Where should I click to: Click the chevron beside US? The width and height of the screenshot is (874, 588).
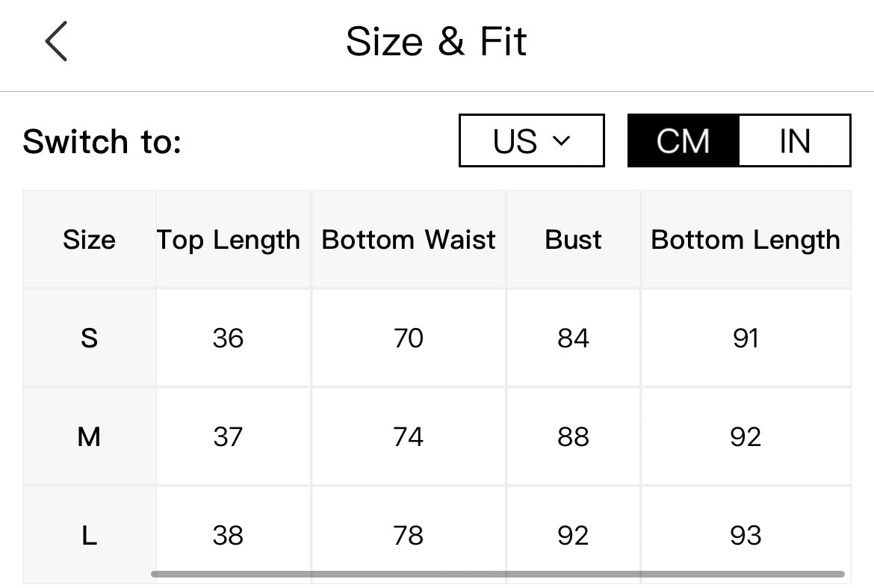(561, 140)
